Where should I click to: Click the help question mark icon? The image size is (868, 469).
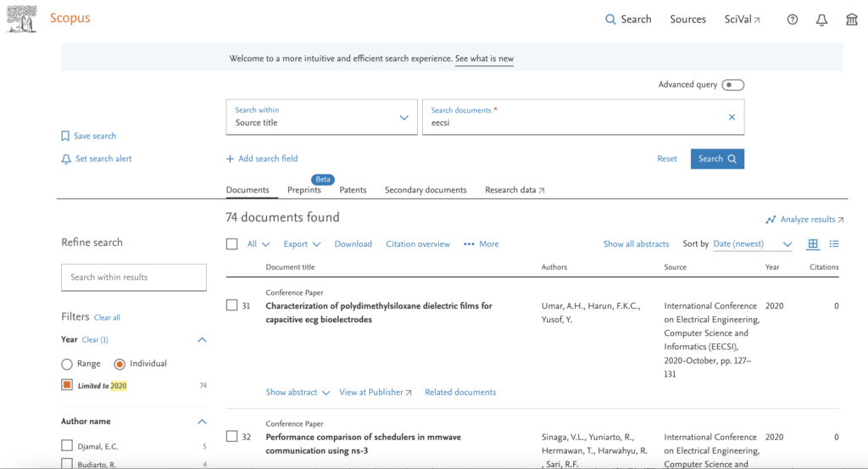click(x=793, y=20)
